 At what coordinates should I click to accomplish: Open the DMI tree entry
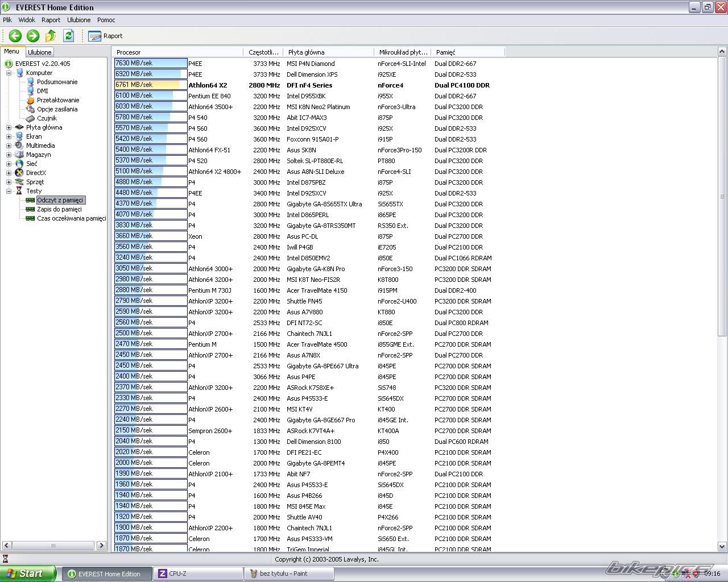[x=43, y=91]
